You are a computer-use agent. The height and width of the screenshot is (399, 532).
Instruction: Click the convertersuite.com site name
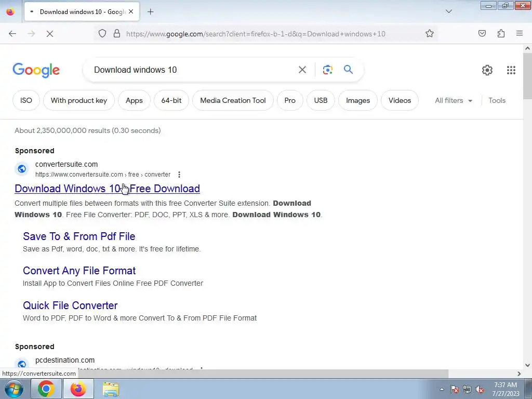(66, 164)
